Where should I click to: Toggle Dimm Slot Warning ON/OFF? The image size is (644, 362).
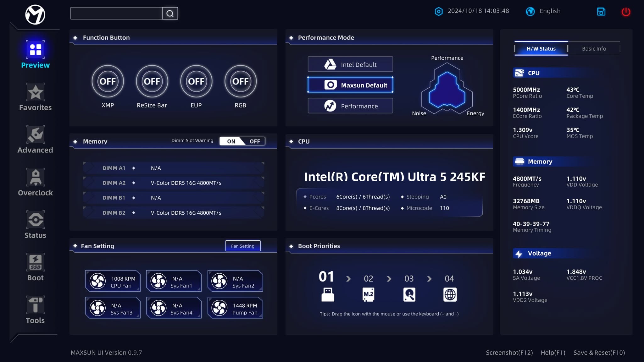point(242,141)
